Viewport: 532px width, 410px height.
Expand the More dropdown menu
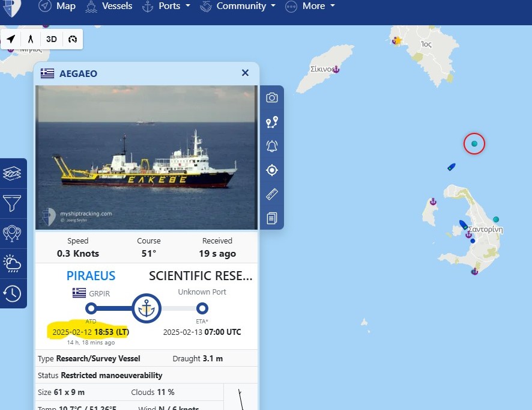coord(310,6)
